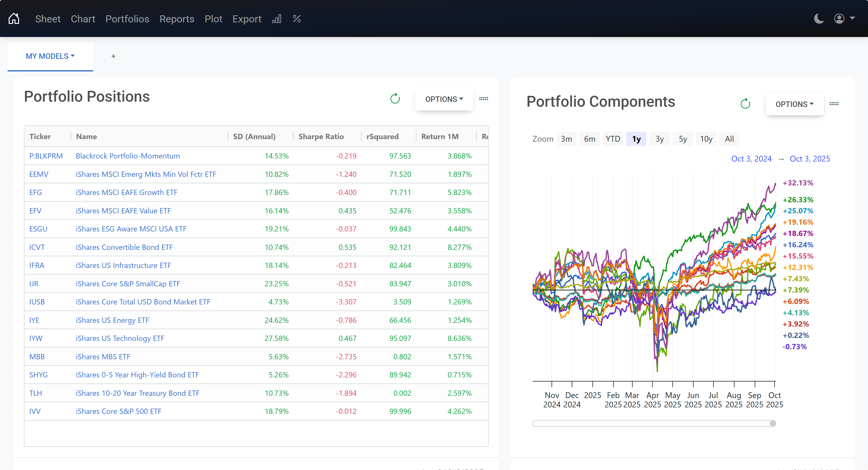Click the Oct 3, 2024 start date link
The width and height of the screenshot is (868, 470).
[752, 158]
